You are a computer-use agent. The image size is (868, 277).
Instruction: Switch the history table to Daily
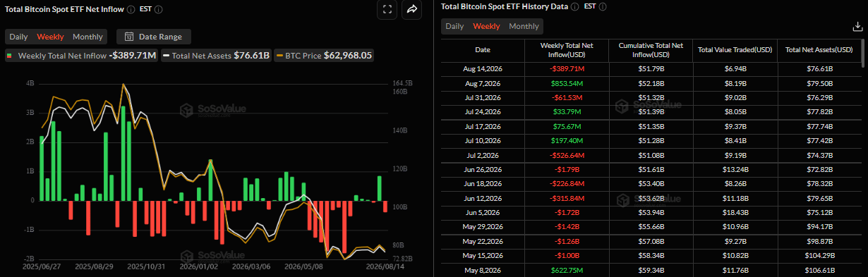(454, 26)
